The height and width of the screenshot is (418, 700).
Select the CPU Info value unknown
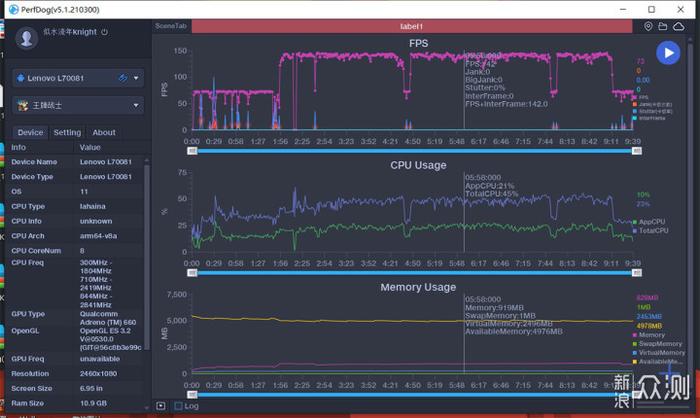(x=96, y=221)
